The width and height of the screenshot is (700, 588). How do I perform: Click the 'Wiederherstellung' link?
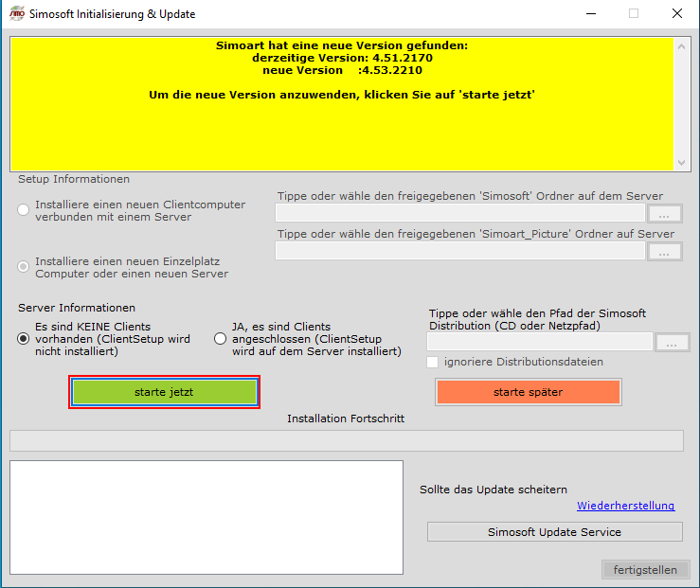[625, 507]
